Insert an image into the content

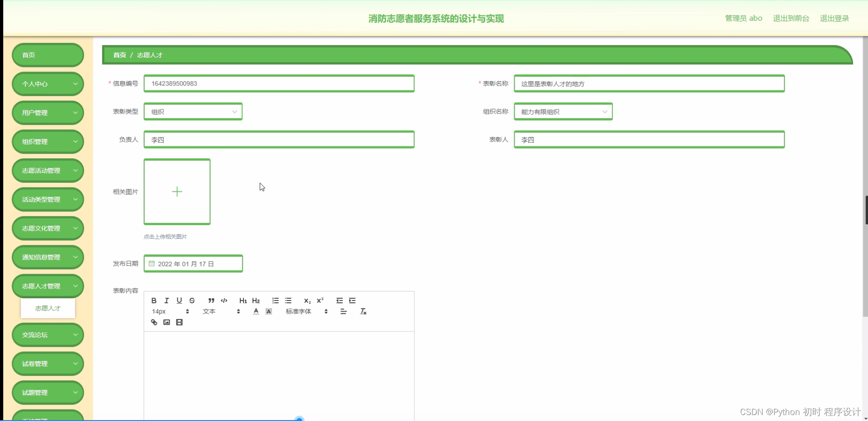[167, 322]
